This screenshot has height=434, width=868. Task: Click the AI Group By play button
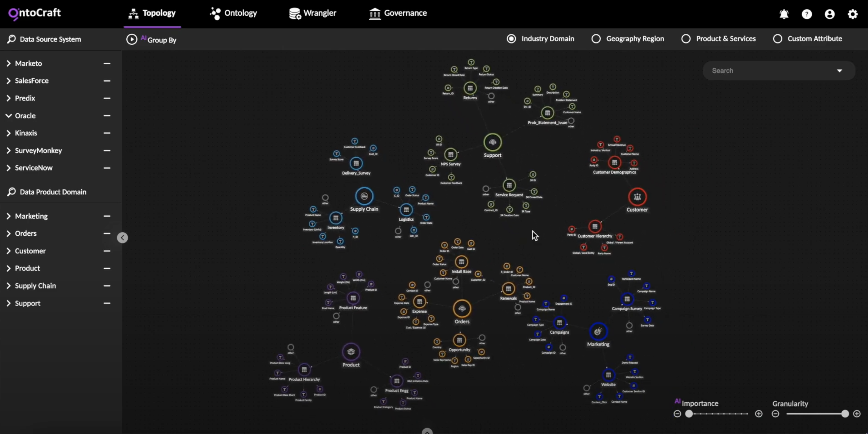tap(132, 39)
